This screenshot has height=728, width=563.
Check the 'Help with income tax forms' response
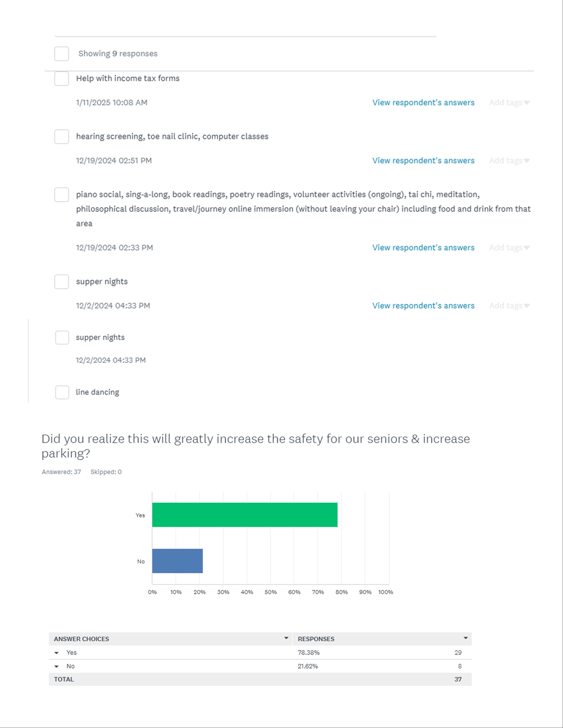[62, 79]
